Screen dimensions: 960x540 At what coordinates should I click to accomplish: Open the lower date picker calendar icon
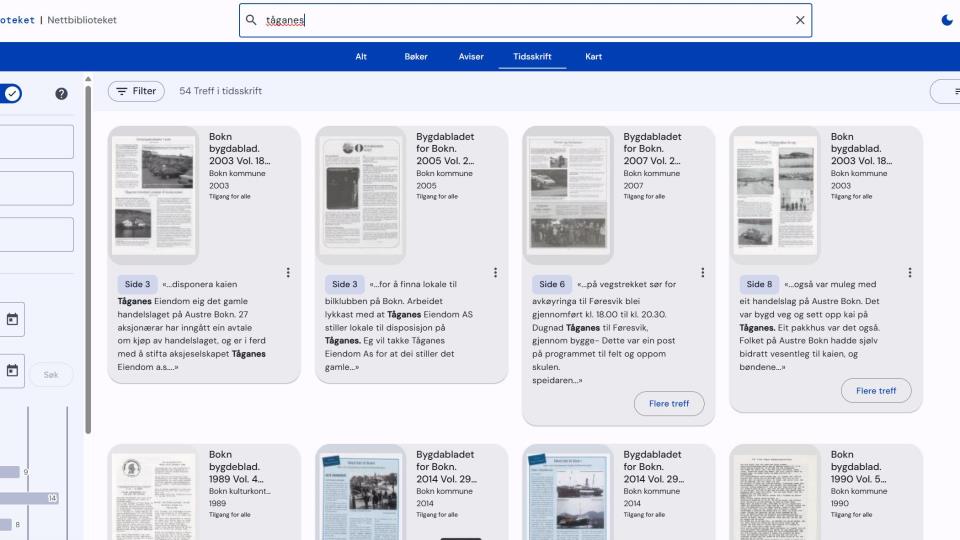tap(12, 370)
